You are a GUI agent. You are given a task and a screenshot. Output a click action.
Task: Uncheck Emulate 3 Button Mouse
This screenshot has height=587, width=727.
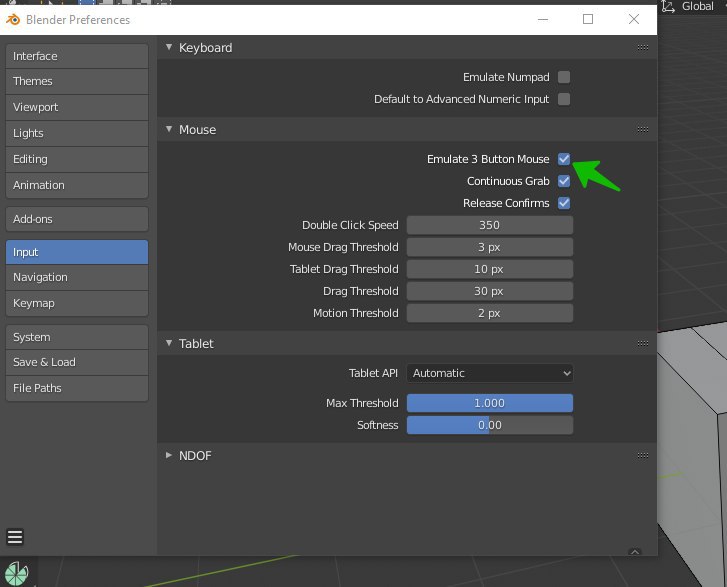564,159
